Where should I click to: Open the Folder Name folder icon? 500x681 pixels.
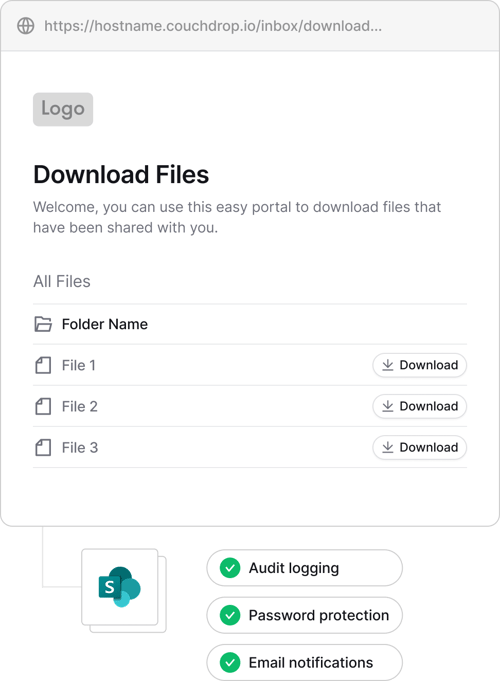(43, 324)
